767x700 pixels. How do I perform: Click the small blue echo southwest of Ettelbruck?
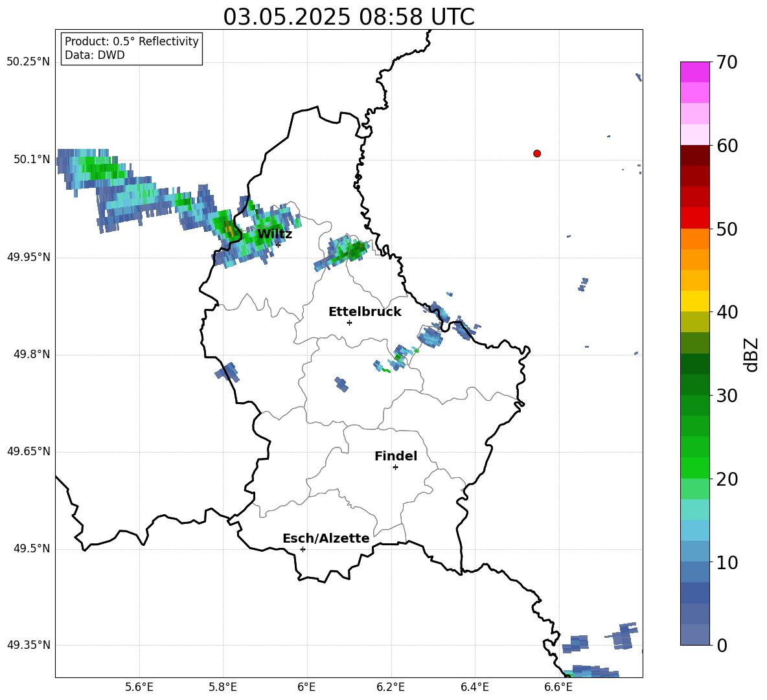tap(341, 384)
